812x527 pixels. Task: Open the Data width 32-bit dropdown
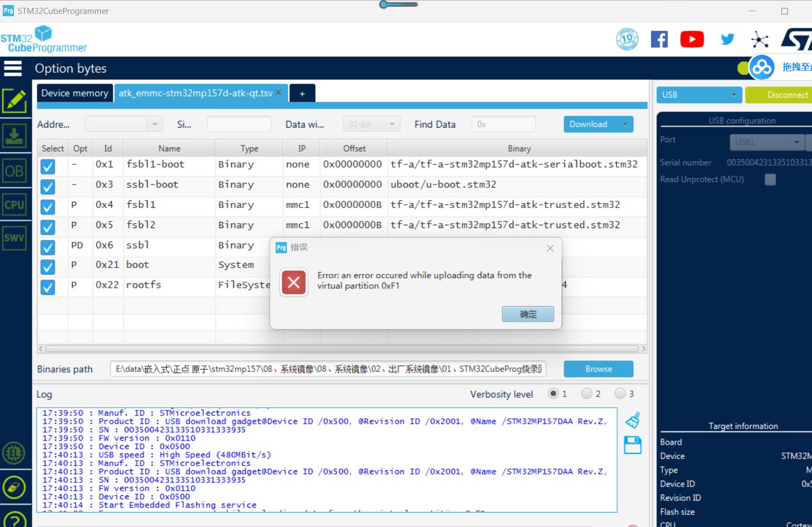[372, 124]
